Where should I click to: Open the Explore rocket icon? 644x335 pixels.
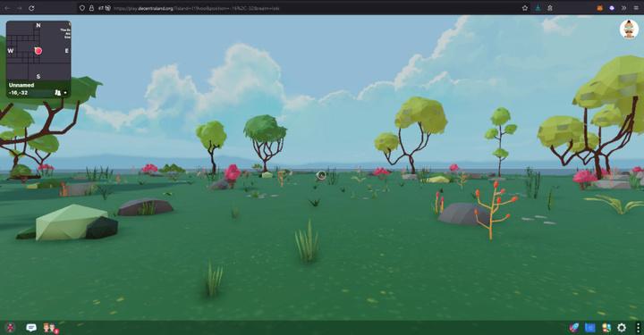click(573, 327)
